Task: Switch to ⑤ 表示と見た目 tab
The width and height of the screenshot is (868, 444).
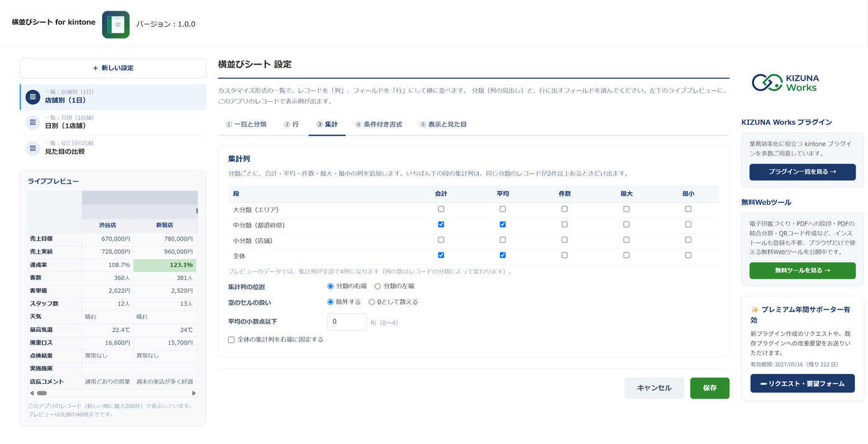Action: [443, 125]
